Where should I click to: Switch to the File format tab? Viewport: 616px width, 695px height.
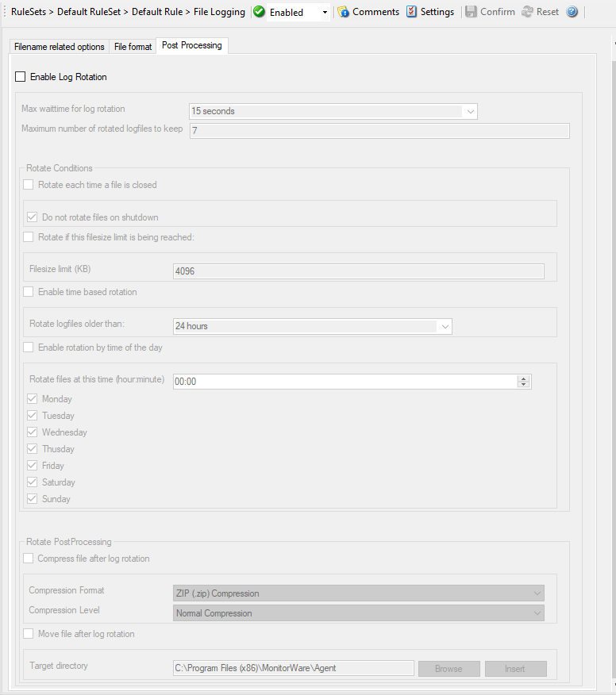pos(133,47)
